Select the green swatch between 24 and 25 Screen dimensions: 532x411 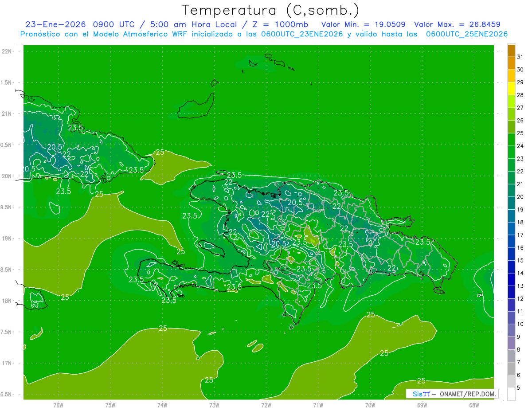coord(511,140)
